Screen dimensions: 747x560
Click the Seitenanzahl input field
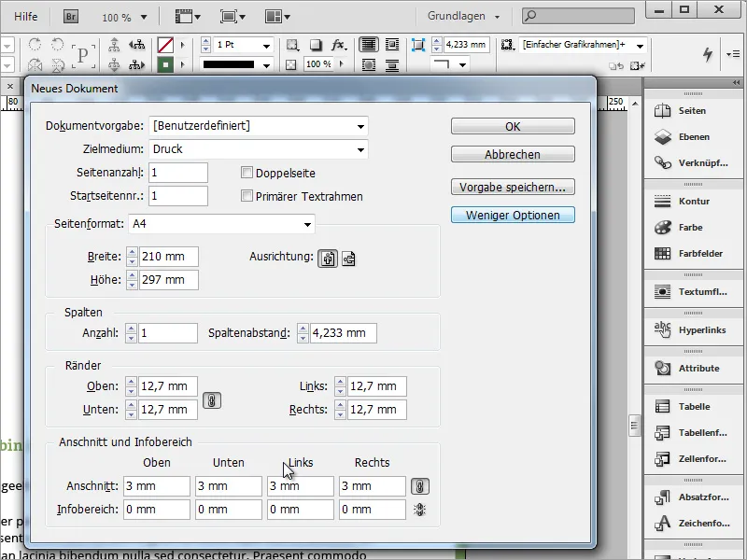tap(178, 173)
